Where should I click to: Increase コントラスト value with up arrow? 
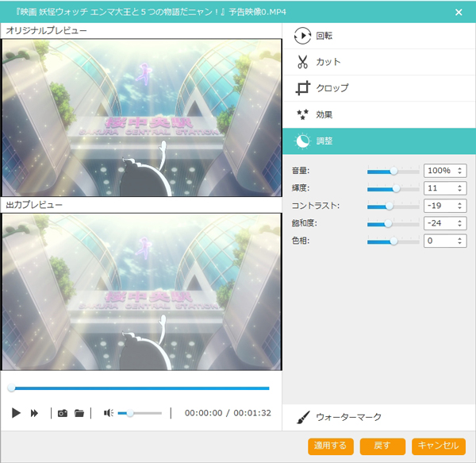[460, 203]
